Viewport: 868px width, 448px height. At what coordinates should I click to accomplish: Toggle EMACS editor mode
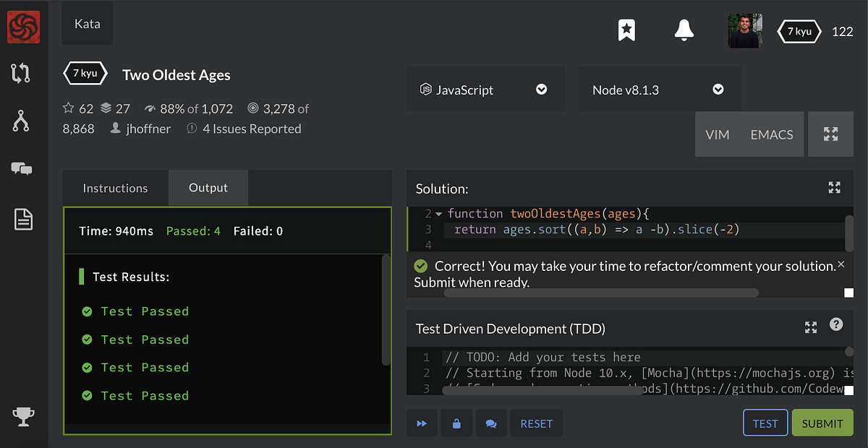click(x=772, y=134)
